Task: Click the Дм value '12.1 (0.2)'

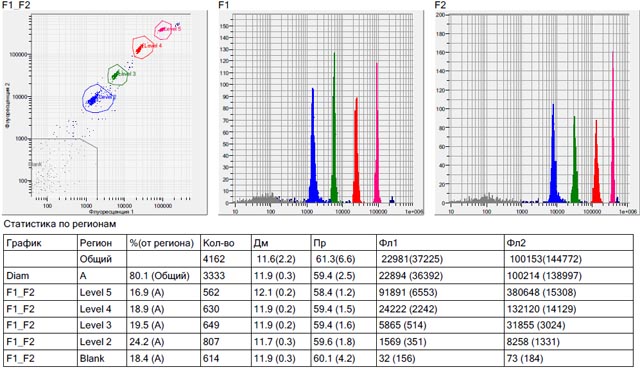Action: coord(274,292)
